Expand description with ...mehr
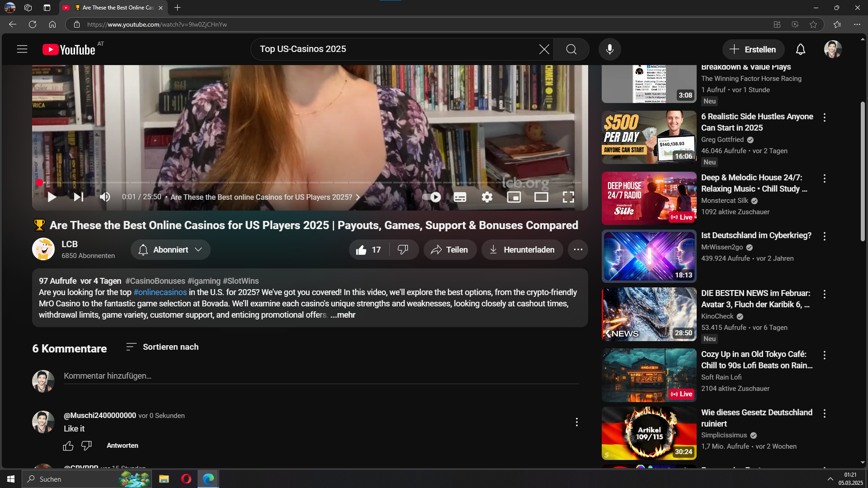 (343, 315)
